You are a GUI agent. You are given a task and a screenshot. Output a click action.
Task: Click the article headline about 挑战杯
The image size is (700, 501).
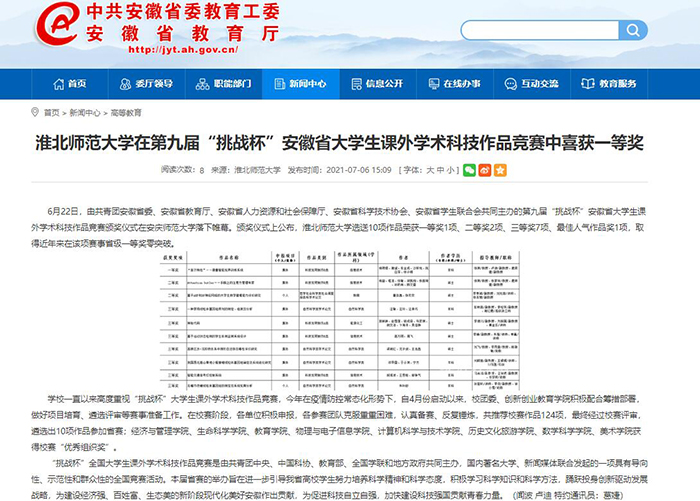tap(339, 143)
